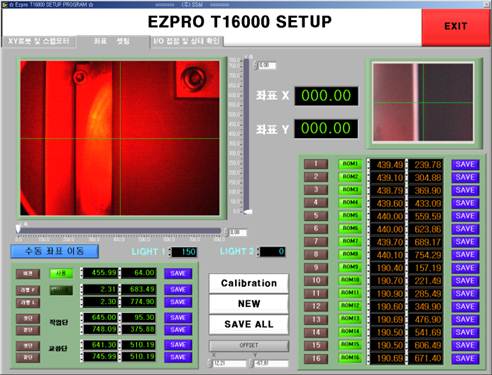Image resolution: width=492 pixels, height=375 pixels.
Task: Click the number 12 position button
Action: pyautogui.click(x=316, y=306)
